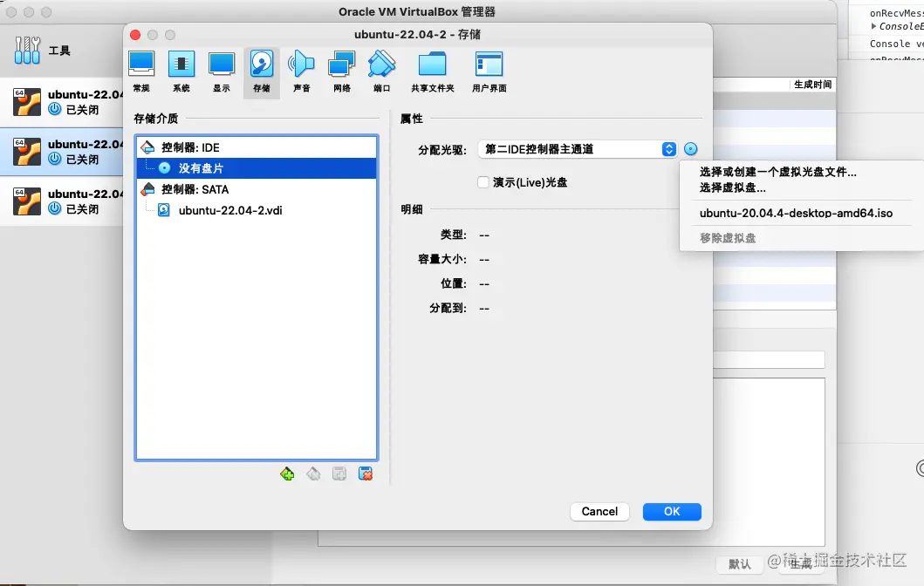Viewport: 924px width, 586px height.
Task: Select the third ubuntu-22.04 VM in manager list
Action: [x=62, y=201]
